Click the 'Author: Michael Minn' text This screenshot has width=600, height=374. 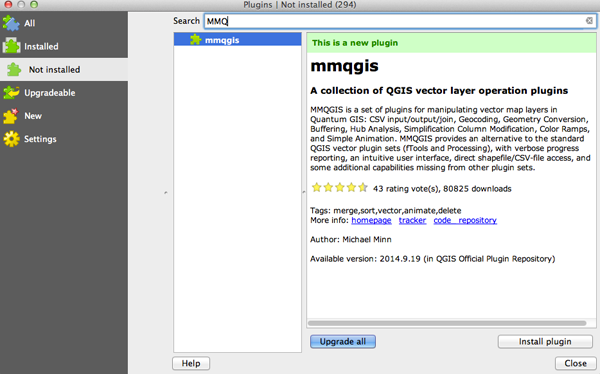(351, 240)
